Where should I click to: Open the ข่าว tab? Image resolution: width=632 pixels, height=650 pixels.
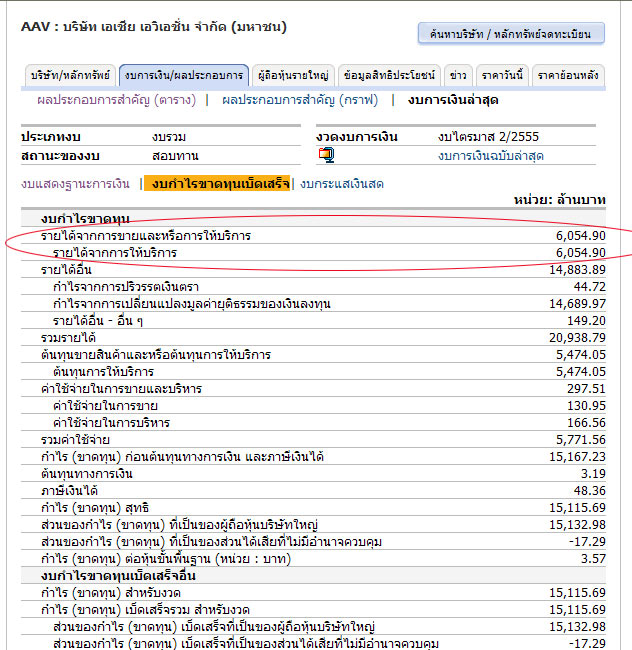(x=457, y=75)
